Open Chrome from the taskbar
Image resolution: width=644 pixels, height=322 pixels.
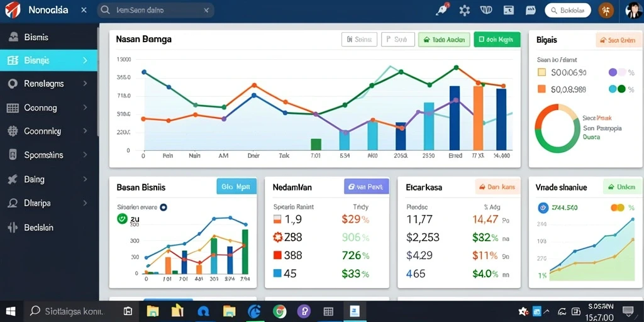point(280,311)
